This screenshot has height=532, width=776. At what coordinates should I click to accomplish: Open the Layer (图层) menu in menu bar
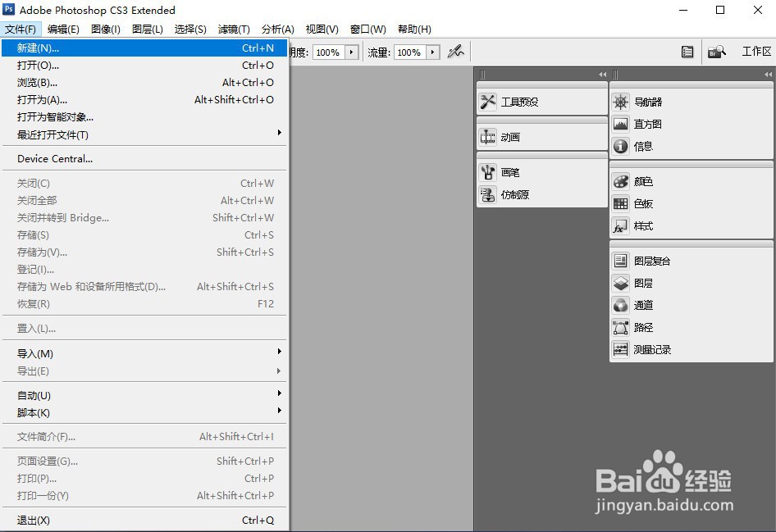[148, 30]
